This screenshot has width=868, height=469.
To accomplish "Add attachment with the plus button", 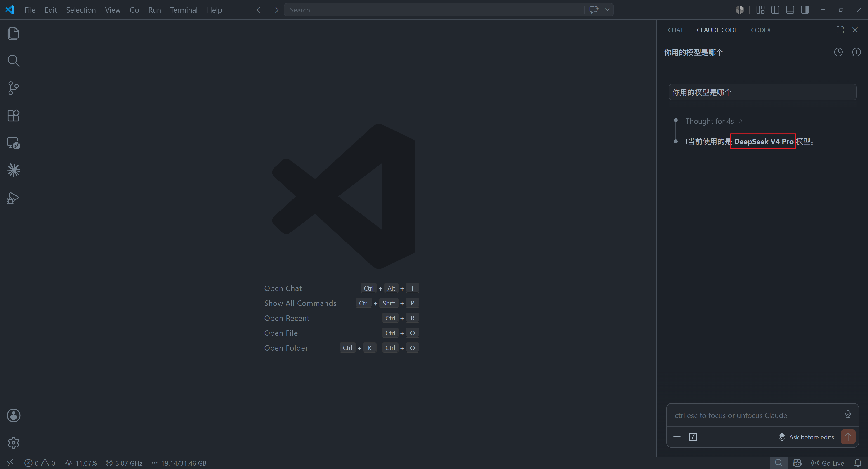I will [x=677, y=437].
